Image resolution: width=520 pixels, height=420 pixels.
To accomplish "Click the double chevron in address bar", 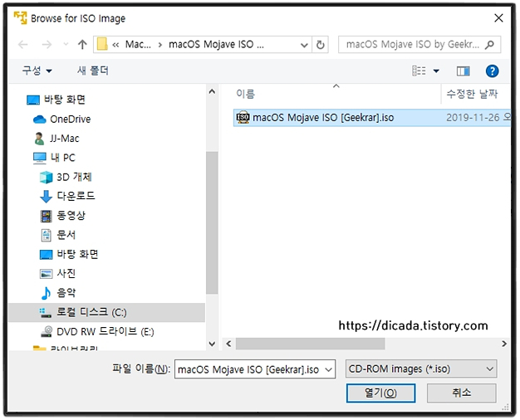I will pos(115,45).
